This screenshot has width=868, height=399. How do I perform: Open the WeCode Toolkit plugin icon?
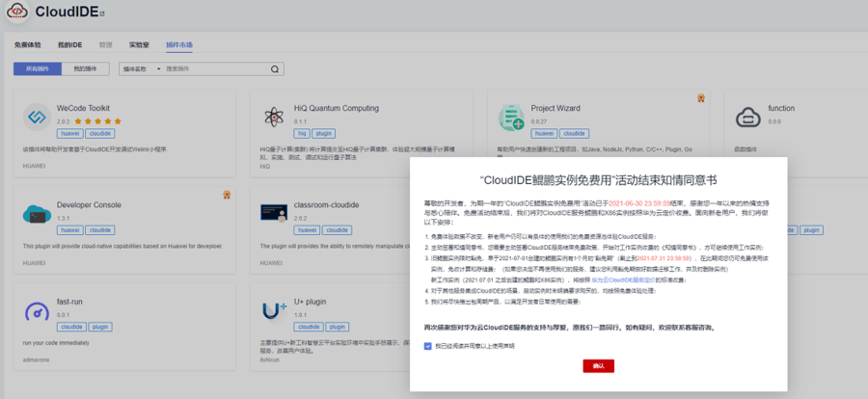tap(37, 118)
